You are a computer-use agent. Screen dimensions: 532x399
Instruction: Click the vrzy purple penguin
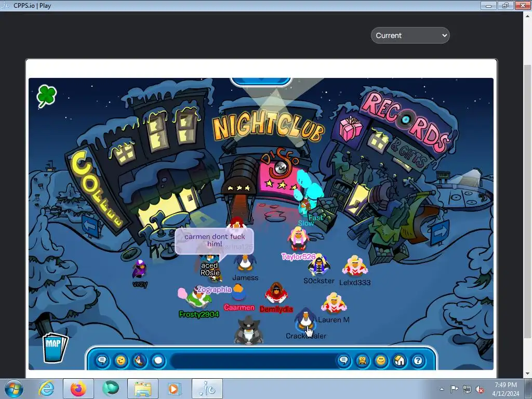(139, 270)
